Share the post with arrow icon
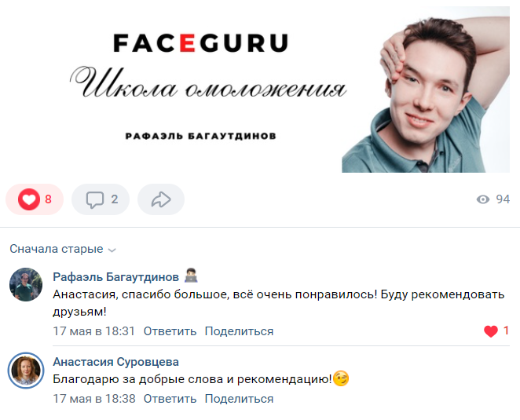The height and width of the screenshot is (420, 520). (x=161, y=199)
